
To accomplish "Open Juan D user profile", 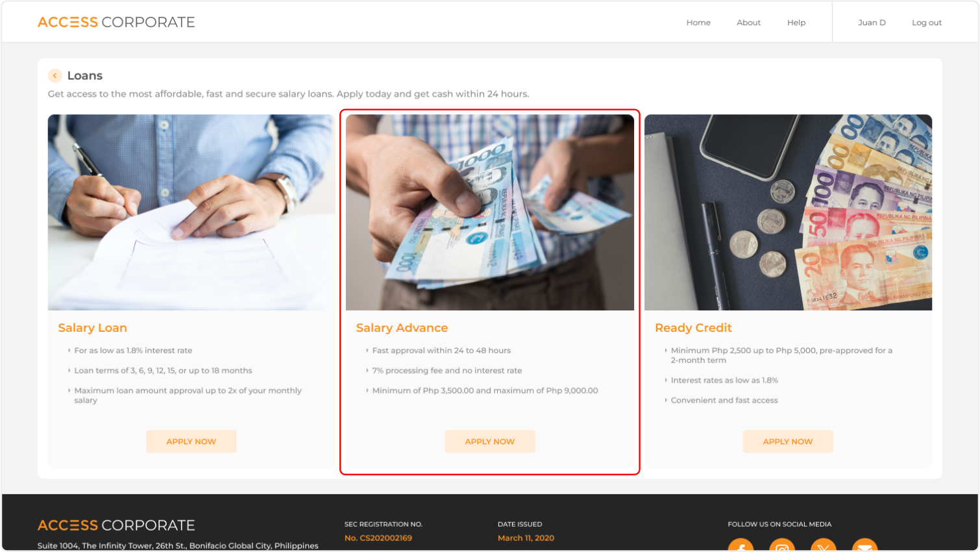I will point(872,23).
